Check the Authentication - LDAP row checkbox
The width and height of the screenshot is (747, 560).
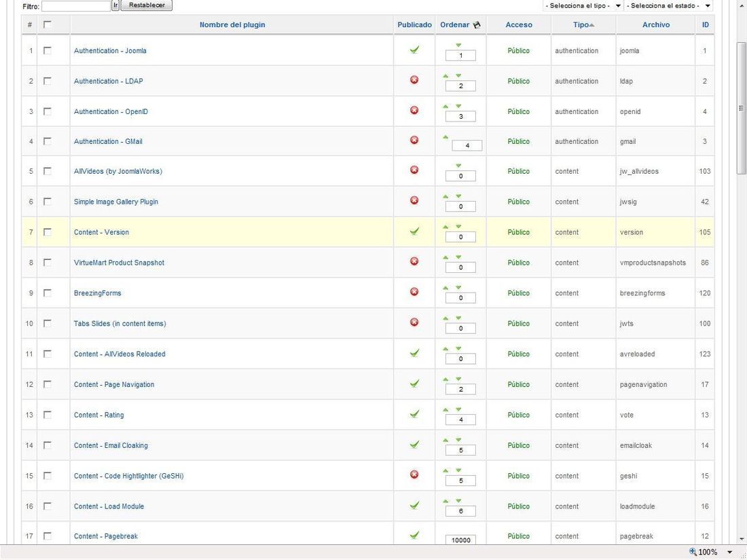(x=47, y=81)
